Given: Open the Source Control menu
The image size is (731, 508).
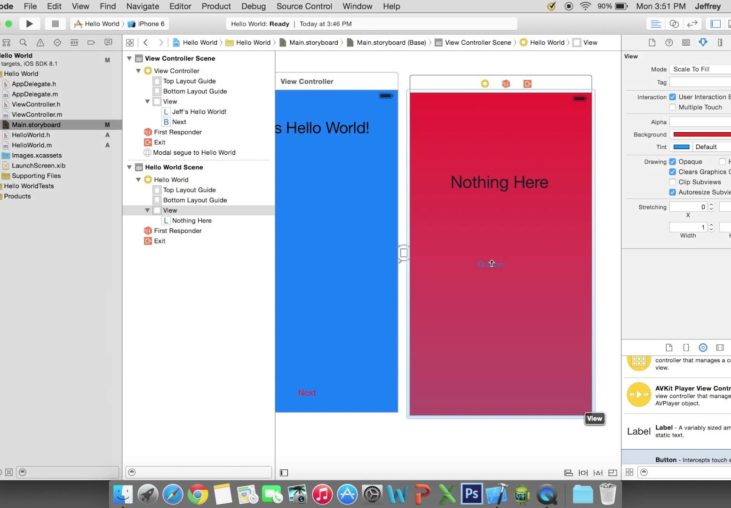Looking at the screenshot, I should 304,6.
